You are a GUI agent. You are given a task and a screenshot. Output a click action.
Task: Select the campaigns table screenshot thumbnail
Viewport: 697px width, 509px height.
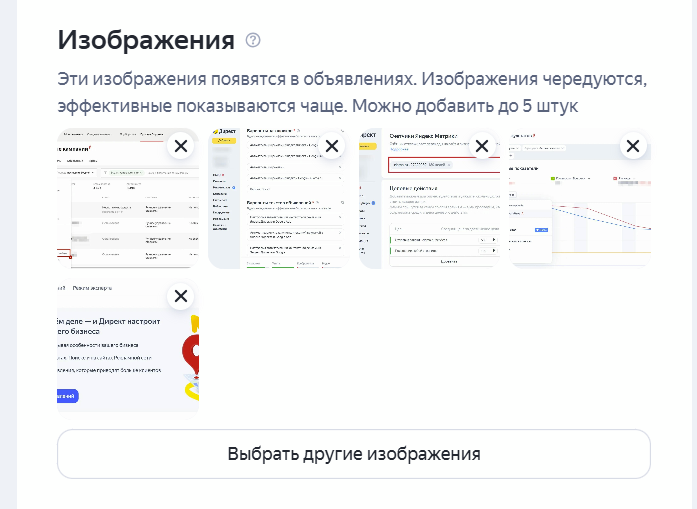point(128,198)
